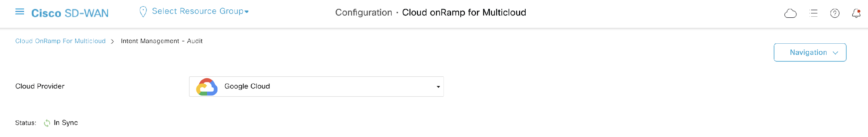This screenshot has height=137, width=868.
Task: Go to Cloud OnRamp For Multicloud breadcrumb
Action: (x=60, y=41)
